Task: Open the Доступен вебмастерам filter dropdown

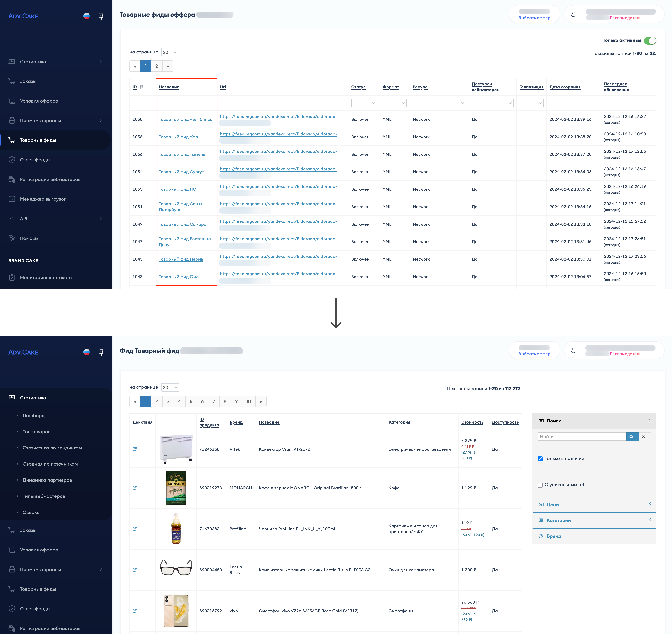Action: (493, 103)
